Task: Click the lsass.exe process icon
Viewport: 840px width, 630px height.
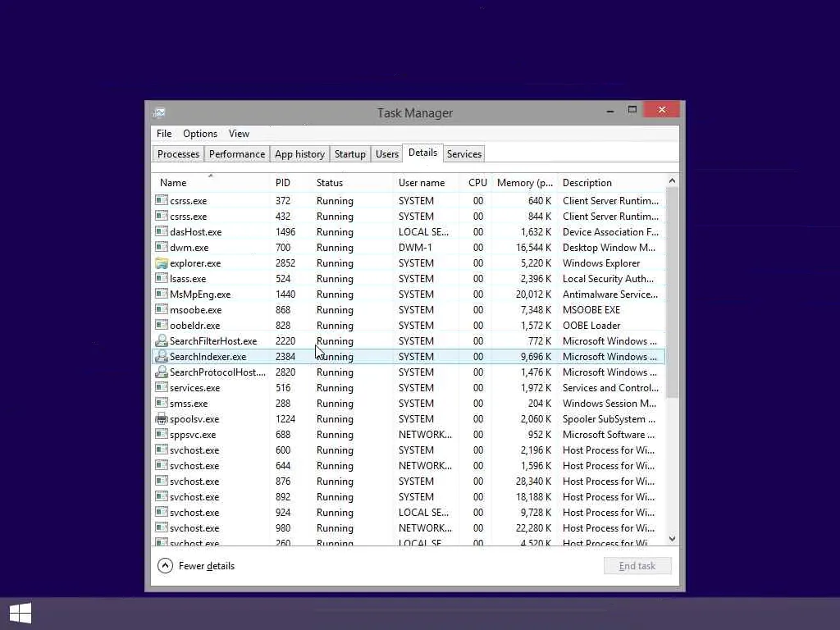Action: click(162, 278)
